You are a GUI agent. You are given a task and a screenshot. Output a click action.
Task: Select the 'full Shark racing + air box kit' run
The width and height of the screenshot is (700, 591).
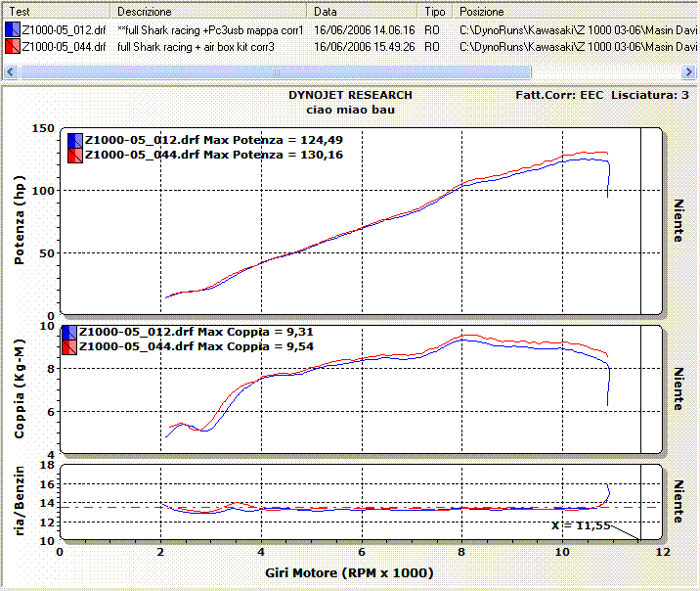click(x=203, y=46)
